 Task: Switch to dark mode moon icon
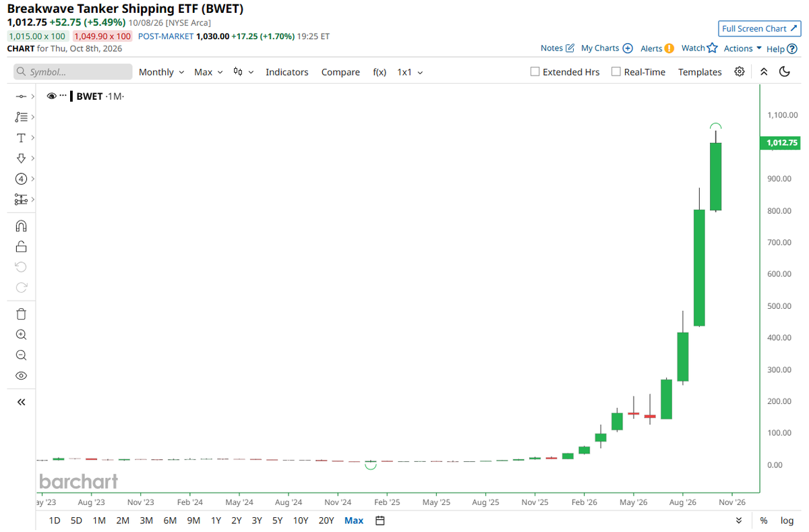(x=785, y=71)
